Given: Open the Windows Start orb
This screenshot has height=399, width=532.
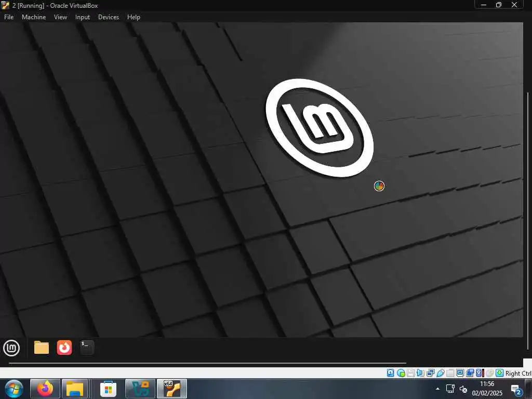Looking at the screenshot, I should tap(14, 389).
